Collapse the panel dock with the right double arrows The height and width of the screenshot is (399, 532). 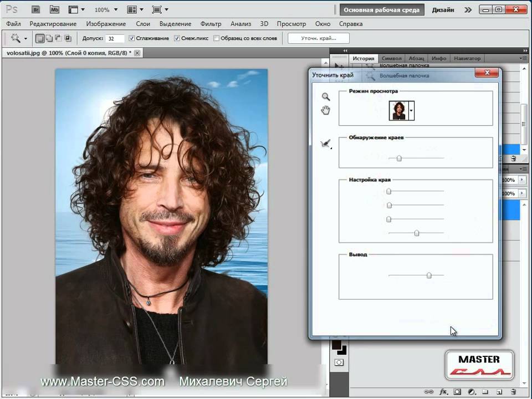pyautogui.click(x=525, y=50)
